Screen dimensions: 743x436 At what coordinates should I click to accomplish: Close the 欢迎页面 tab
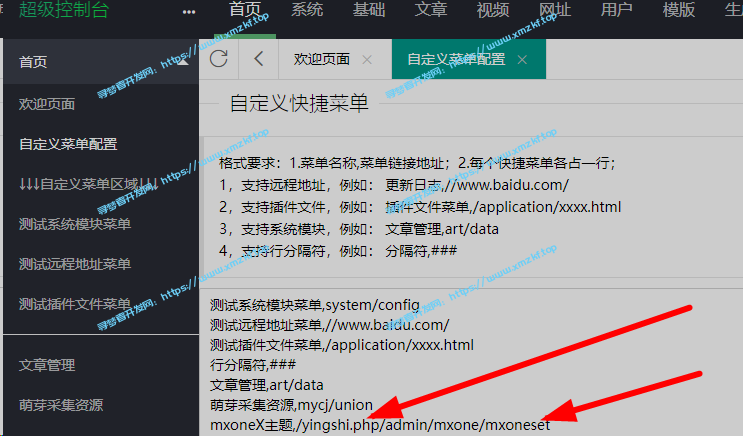(x=367, y=60)
